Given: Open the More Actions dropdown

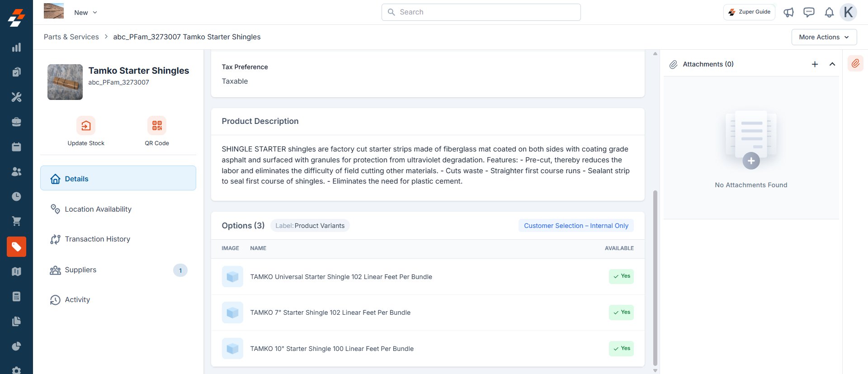Looking at the screenshot, I should pos(824,37).
